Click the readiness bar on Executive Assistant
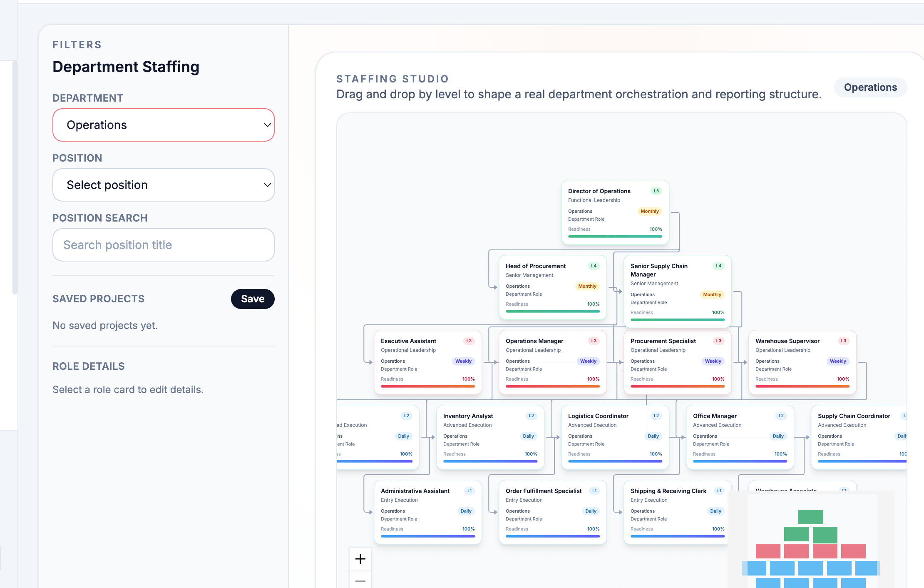 (x=427, y=386)
